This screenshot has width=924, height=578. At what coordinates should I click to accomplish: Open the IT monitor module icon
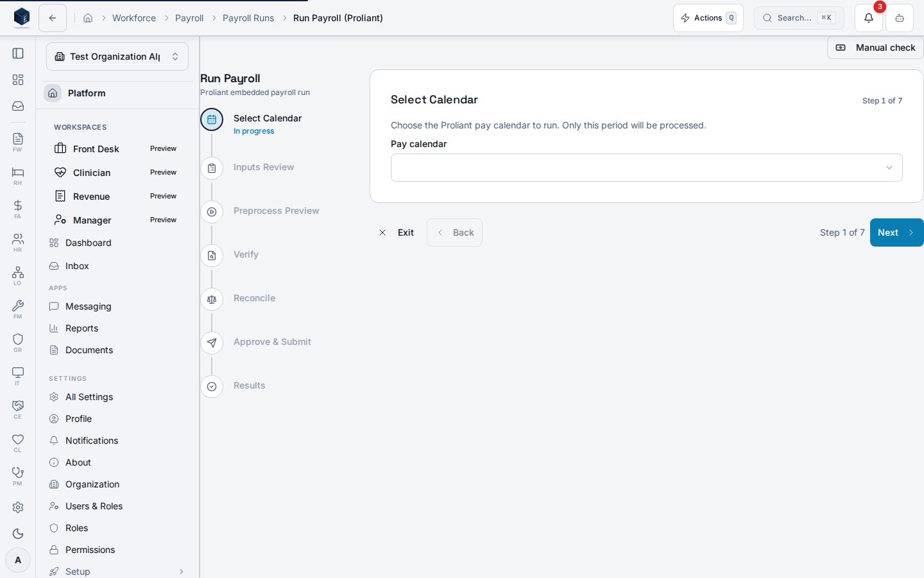pyautogui.click(x=18, y=376)
